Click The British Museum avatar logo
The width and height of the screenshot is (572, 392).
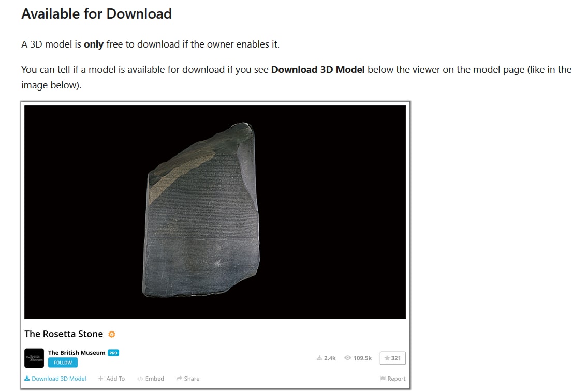tap(34, 358)
